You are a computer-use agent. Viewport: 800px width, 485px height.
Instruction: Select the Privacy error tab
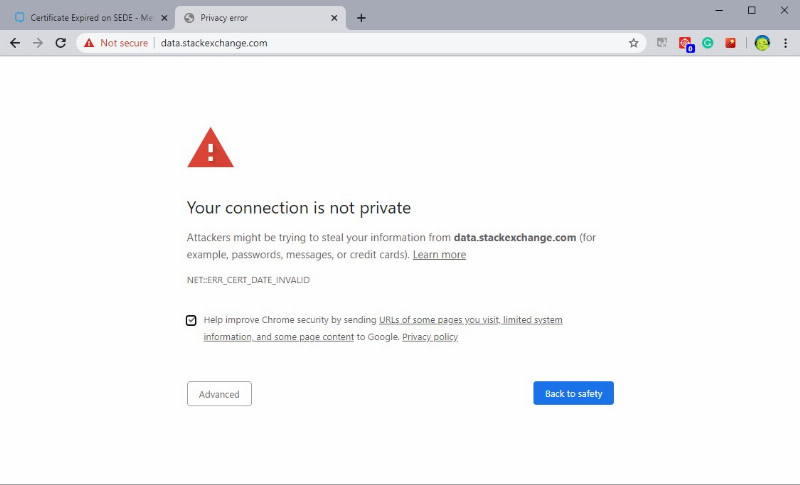tap(260, 18)
